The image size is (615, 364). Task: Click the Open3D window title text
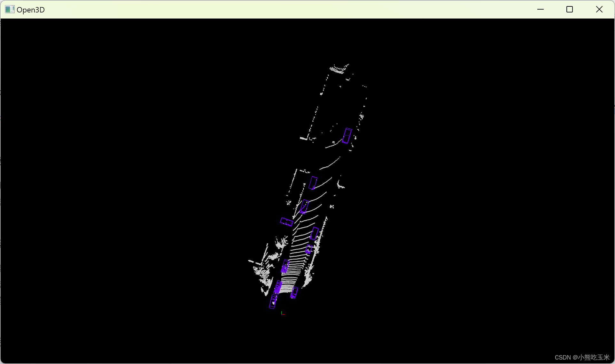31,10
